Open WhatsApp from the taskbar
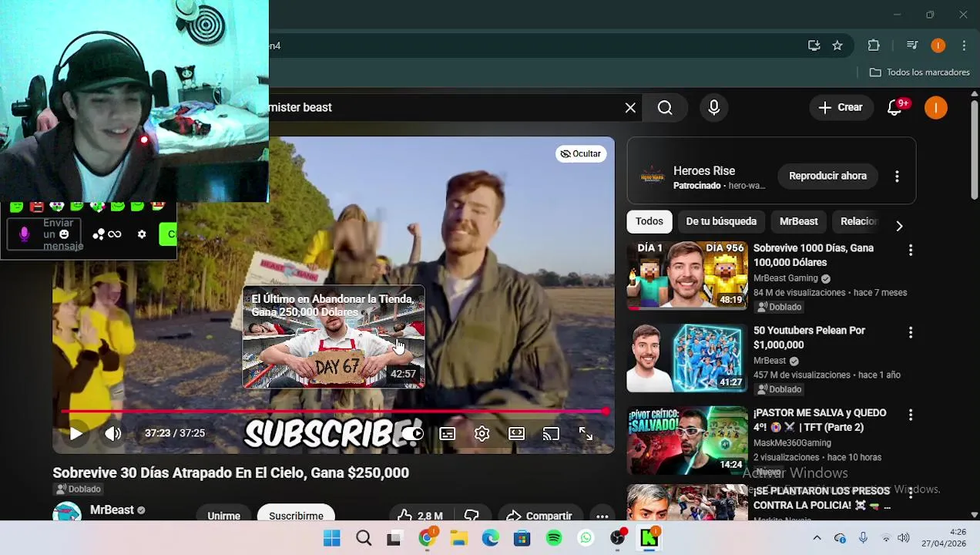 pos(586,538)
